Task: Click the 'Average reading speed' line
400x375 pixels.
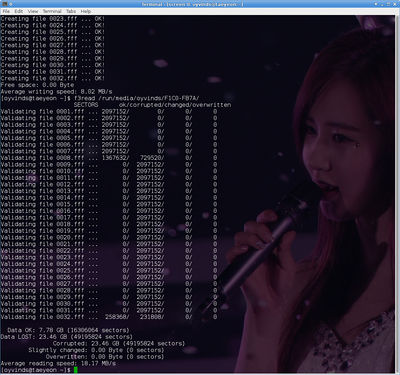Action: coord(58,363)
